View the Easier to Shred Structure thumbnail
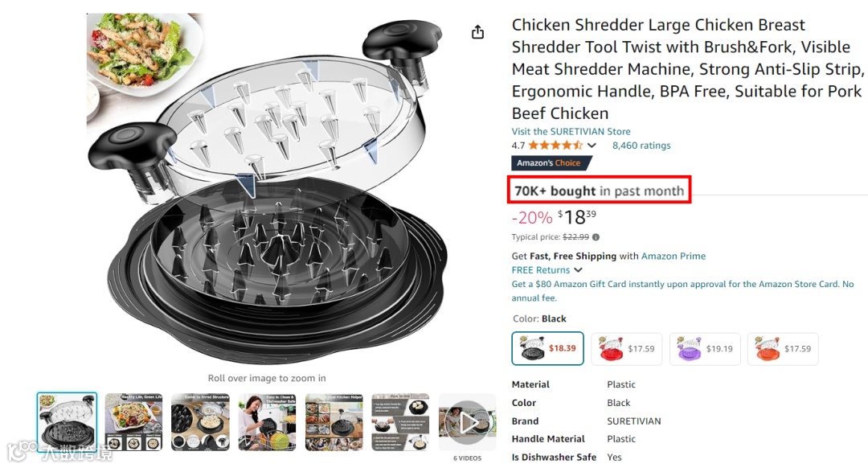This screenshot has width=868, height=468. 200,422
